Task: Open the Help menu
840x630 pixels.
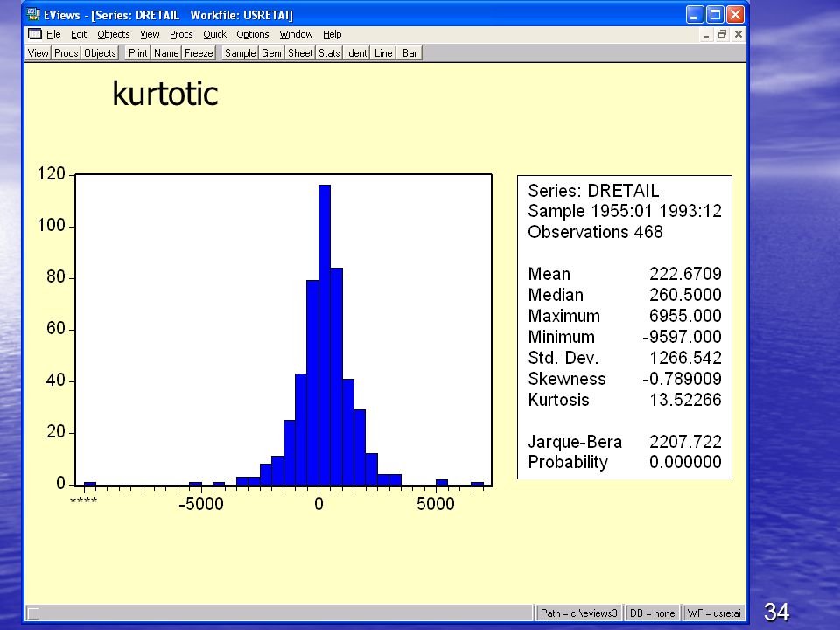Action: (332, 34)
